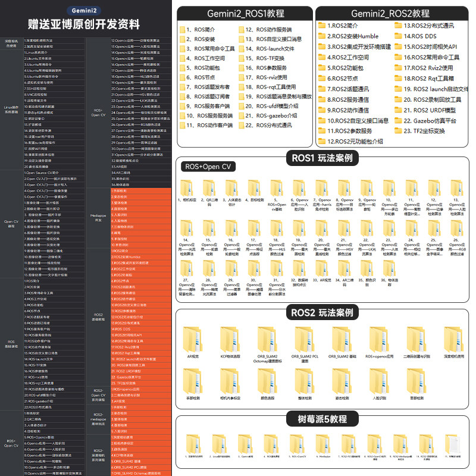Viewport: 476px width, 476px height.
Task: Click '20、ROS-ufdf模型介绍' text
Action: 272,106
